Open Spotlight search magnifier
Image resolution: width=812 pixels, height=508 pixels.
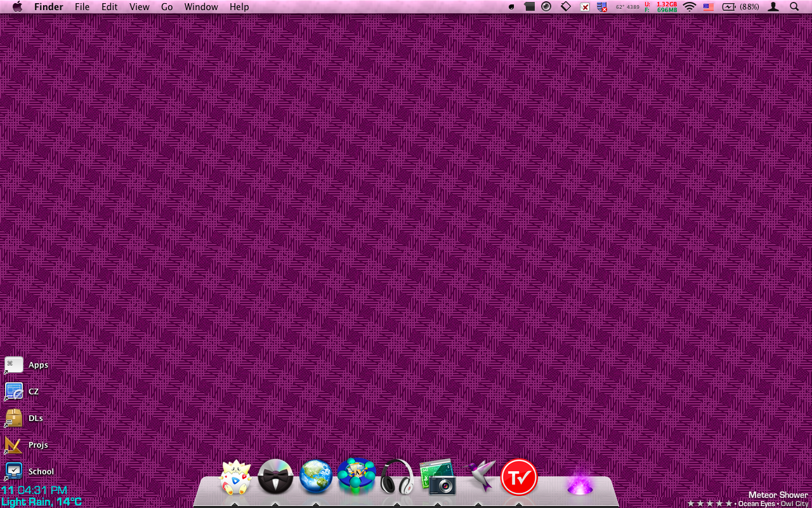pos(794,7)
